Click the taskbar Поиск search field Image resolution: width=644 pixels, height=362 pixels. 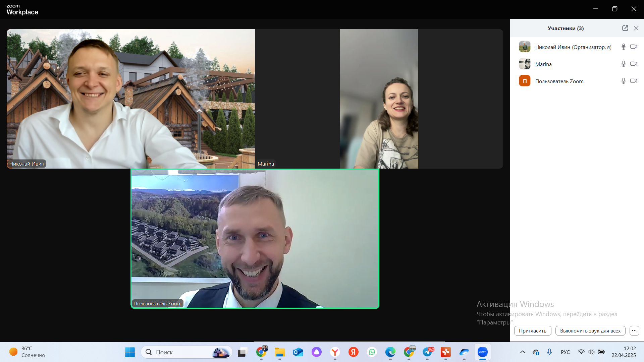[186, 352]
